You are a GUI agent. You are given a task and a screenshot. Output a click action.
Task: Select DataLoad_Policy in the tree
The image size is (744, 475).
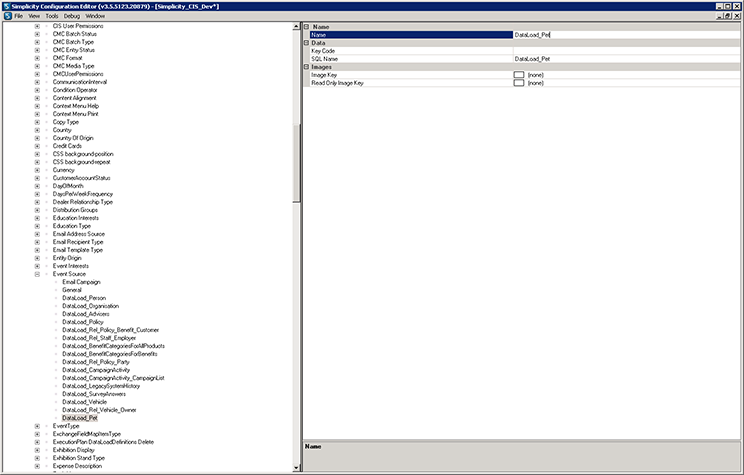coord(83,322)
